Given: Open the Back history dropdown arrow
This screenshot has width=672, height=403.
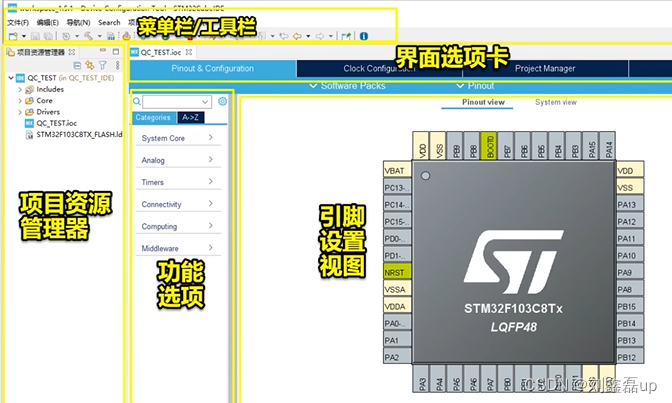Looking at the screenshot, I should 308,36.
